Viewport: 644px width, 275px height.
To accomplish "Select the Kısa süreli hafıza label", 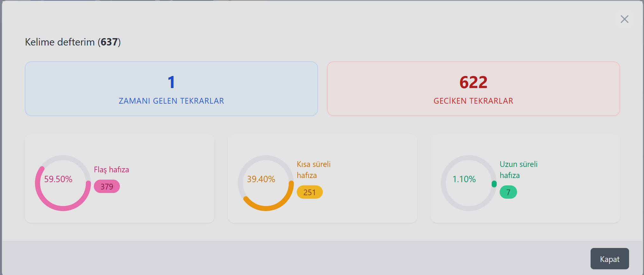I will coord(314,169).
